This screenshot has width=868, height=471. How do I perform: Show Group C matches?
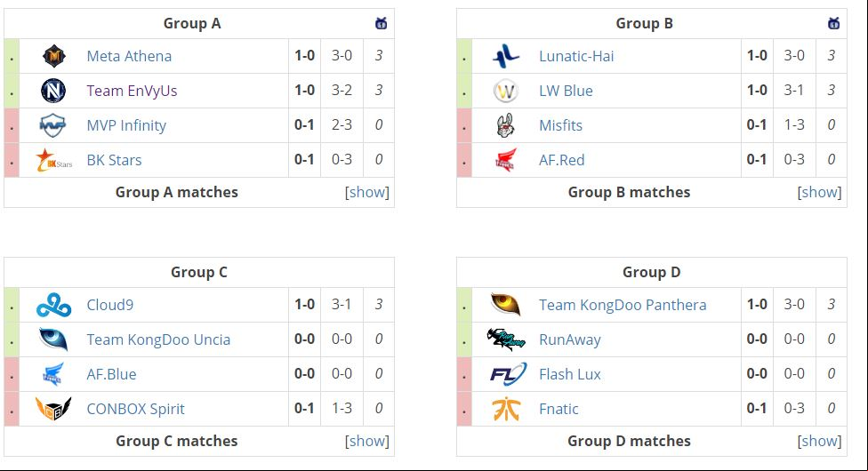(x=367, y=441)
